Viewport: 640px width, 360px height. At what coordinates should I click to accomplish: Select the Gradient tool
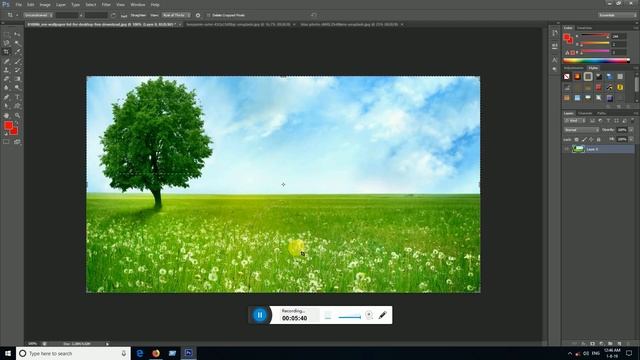[x=17, y=78]
